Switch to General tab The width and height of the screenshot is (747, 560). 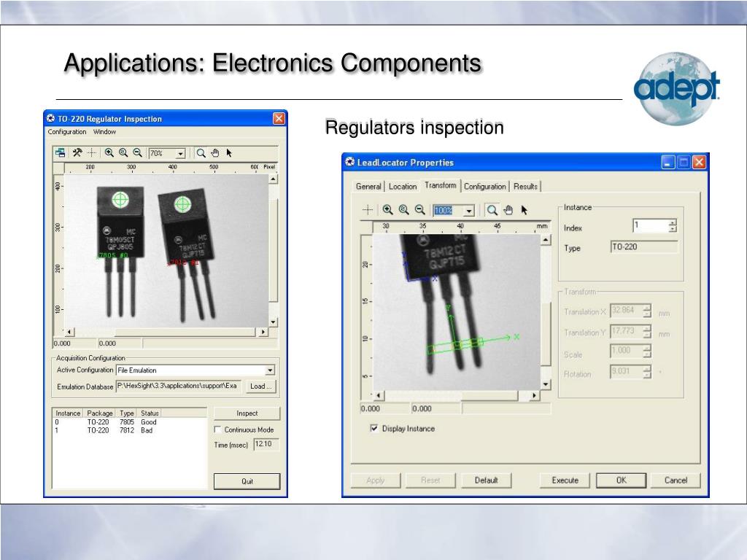tap(368, 186)
